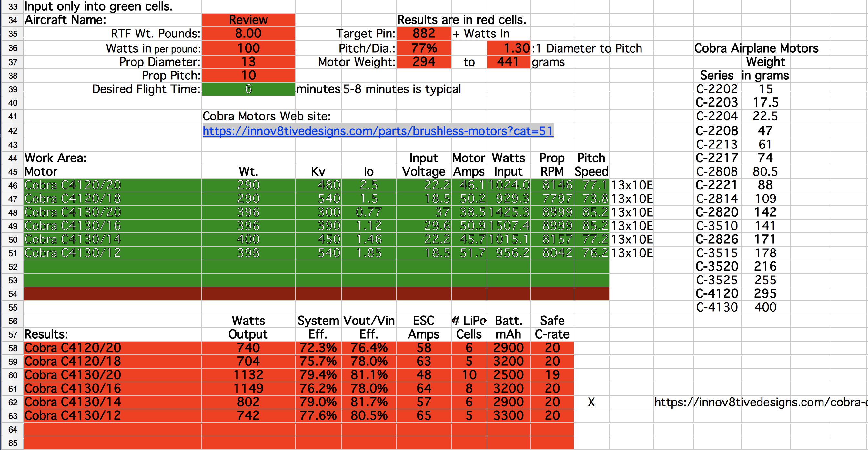
Task: Select the Watts Output result 1149
Action: click(x=248, y=388)
